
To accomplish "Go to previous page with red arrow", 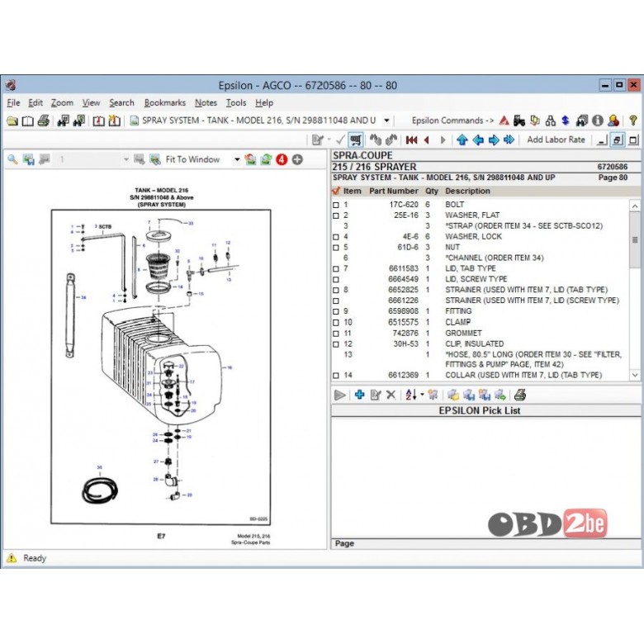I will pyautogui.click(x=427, y=140).
